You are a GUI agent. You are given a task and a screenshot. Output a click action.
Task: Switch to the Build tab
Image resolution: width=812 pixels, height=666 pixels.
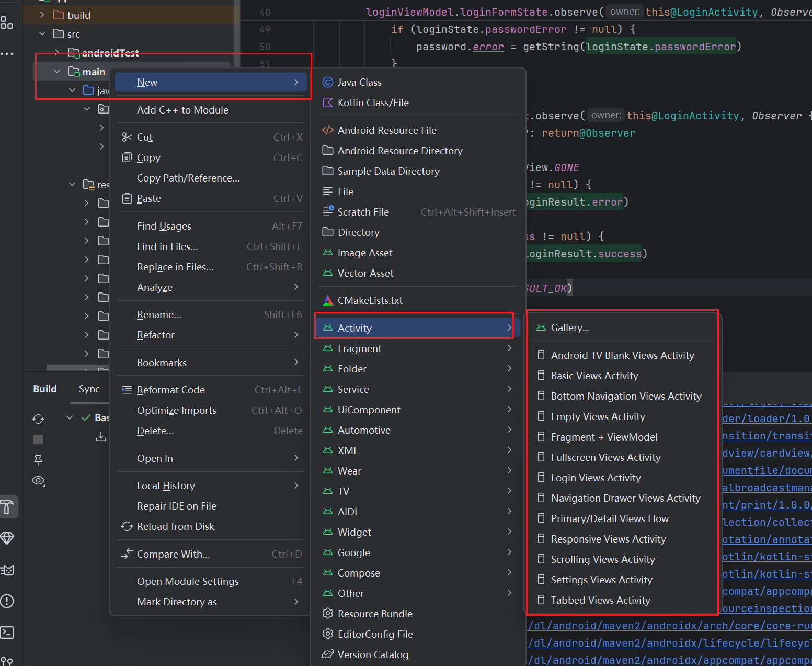(45, 389)
